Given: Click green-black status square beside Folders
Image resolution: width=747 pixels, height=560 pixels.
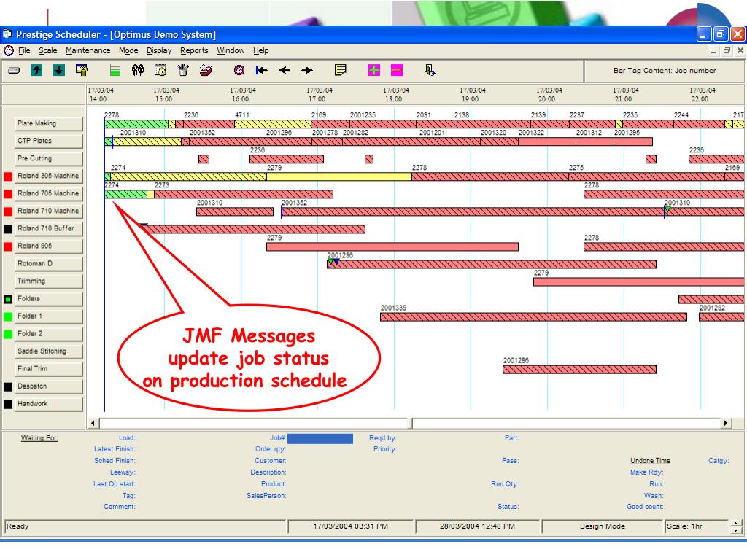Looking at the screenshot, I should (x=8, y=300).
